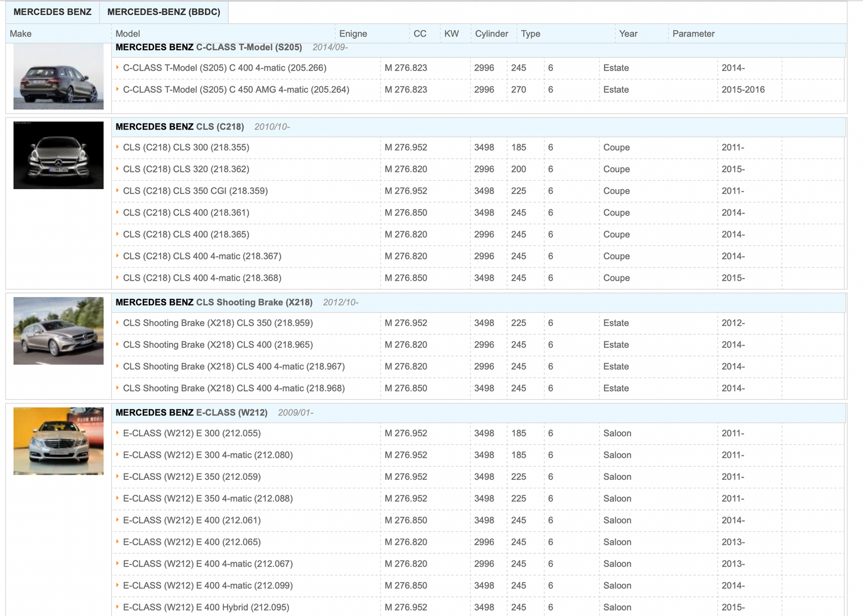Click the arrow bullet beside CLS 350 CGI
Viewport: 863px width, 616px height.
pos(118,190)
